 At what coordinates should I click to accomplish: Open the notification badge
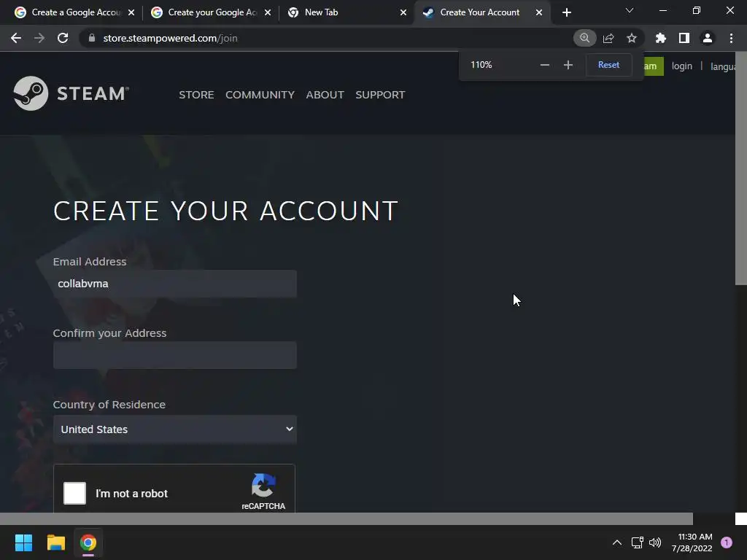[727, 542]
